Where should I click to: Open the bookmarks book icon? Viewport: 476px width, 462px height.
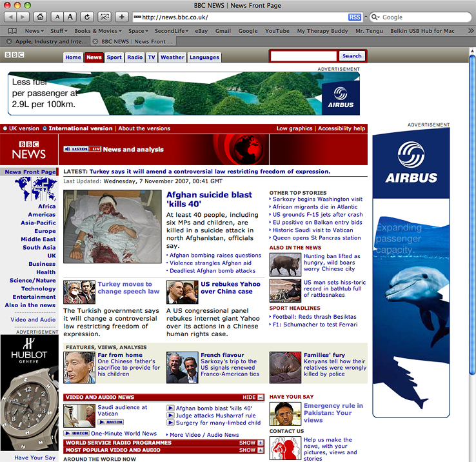pyautogui.click(x=12, y=31)
